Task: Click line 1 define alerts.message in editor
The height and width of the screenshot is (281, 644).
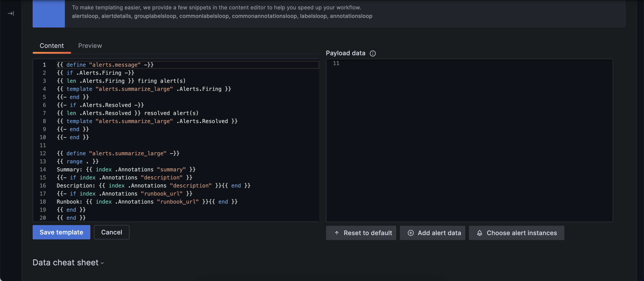Action: (x=105, y=65)
